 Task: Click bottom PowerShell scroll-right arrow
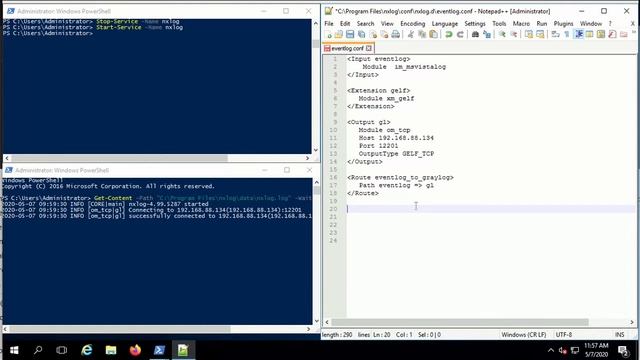(x=308, y=329)
